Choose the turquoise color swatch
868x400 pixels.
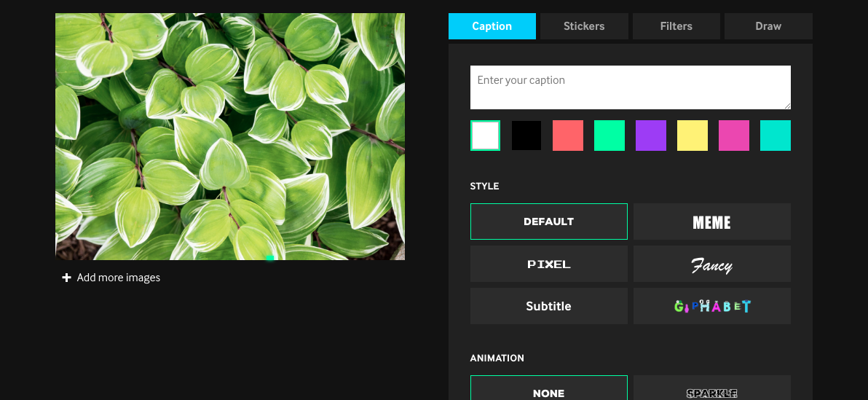(776, 136)
